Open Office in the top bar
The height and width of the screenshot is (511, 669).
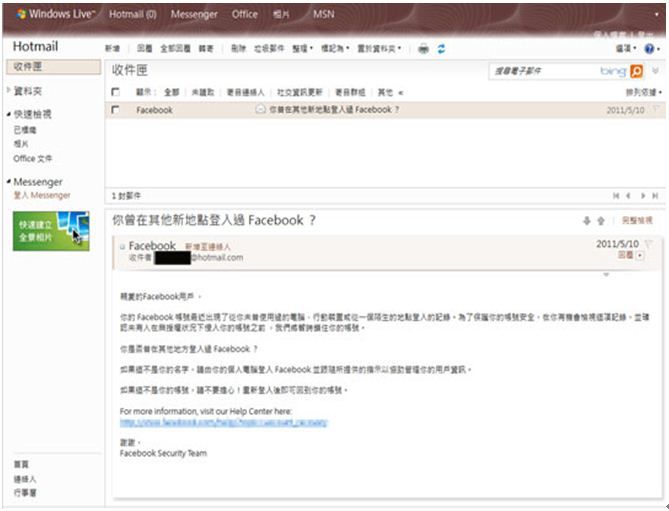tap(244, 14)
